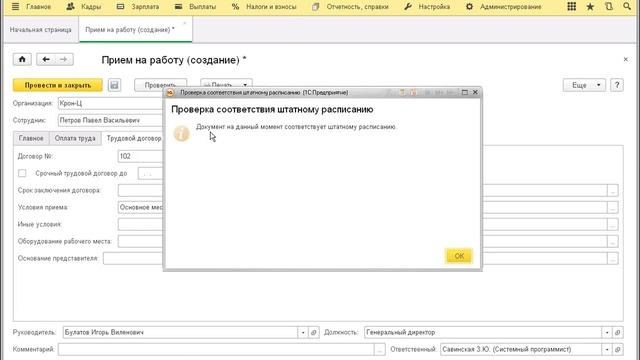The height and width of the screenshot is (360, 640).
Task: Expand the Руководитель dropdown arrow
Action: pos(303,333)
